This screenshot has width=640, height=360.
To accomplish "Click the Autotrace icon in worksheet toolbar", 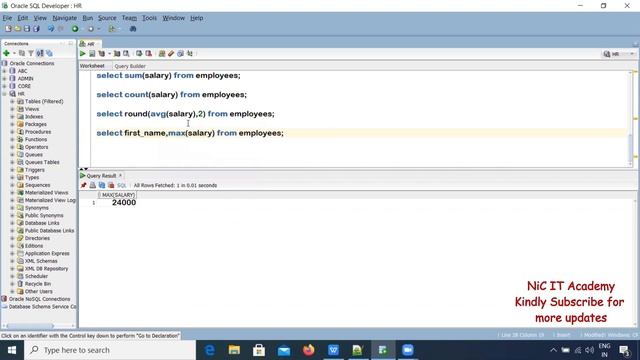I will pyautogui.click(x=117, y=53).
